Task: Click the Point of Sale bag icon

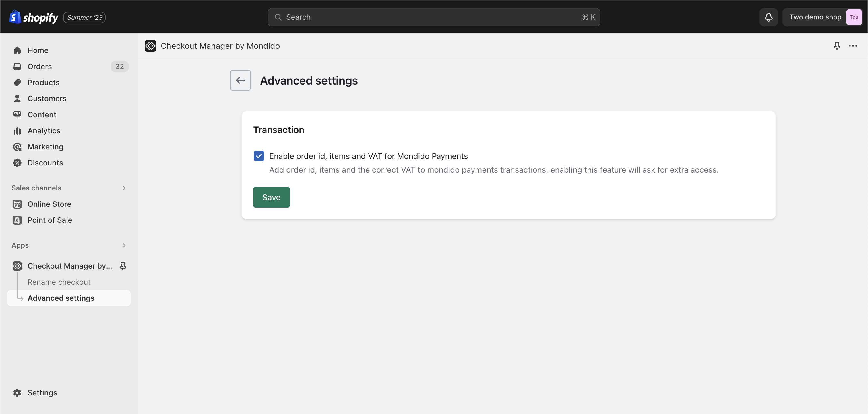Action: click(17, 220)
